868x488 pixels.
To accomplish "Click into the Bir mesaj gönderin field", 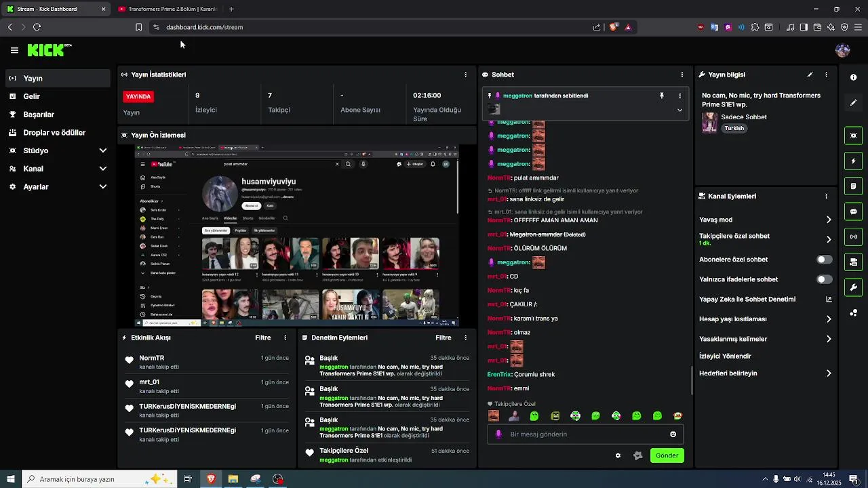I will (585, 434).
